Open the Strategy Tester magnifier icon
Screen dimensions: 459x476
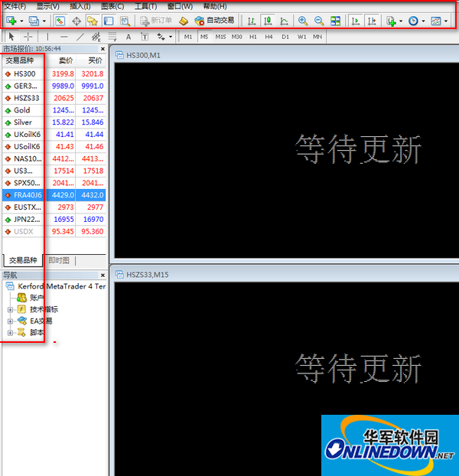(125, 21)
